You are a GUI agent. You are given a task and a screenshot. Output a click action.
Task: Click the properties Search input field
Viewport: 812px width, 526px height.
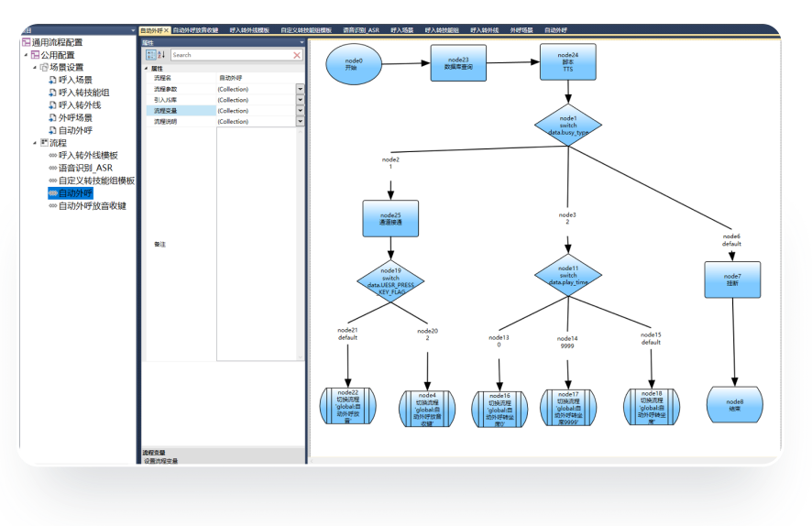click(x=229, y=55)
